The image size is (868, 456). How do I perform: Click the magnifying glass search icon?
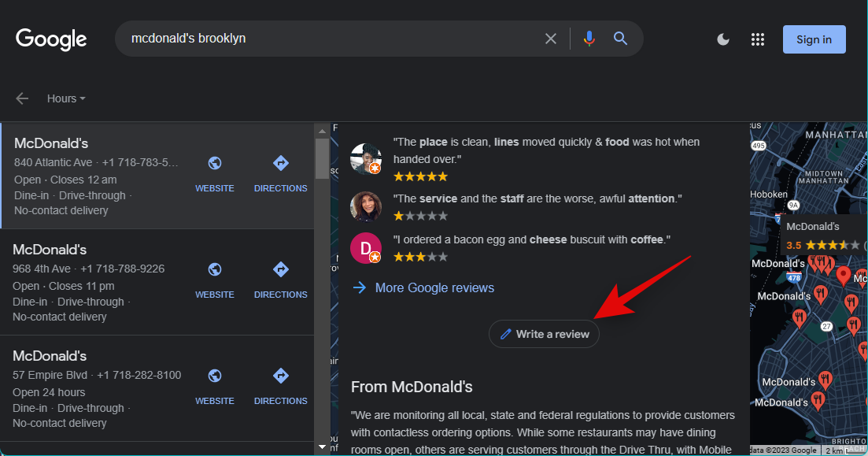pos(620,39)
